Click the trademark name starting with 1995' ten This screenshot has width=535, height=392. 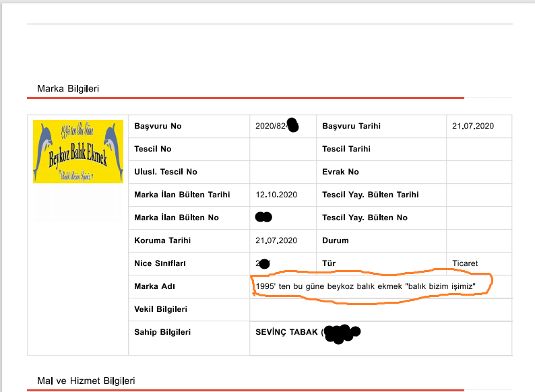tap(365, 286)
